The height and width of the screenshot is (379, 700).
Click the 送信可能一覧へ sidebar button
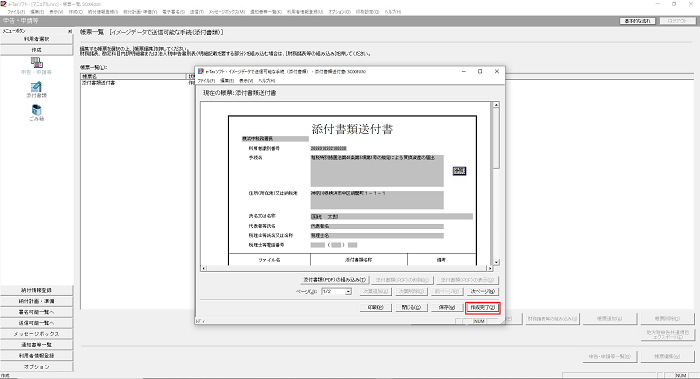(x=37, y=323)
